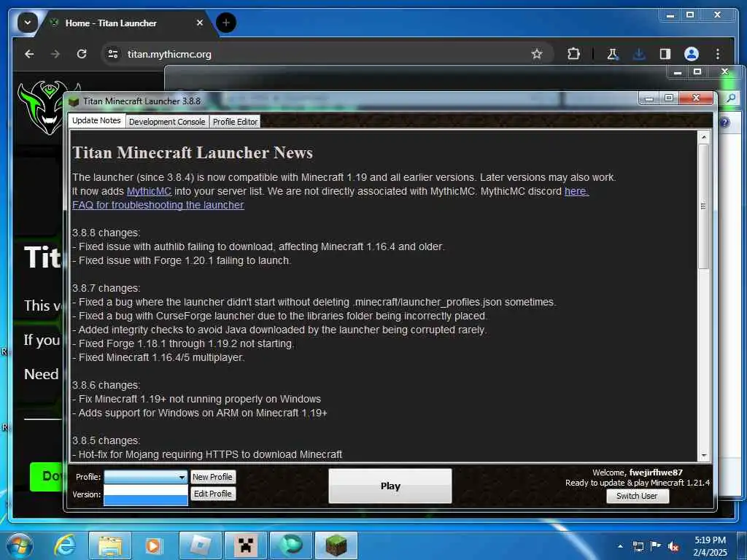This screenshot has height=560, width=747.
Task: Open a new browser tab
Action: click(x=226, y=23)
